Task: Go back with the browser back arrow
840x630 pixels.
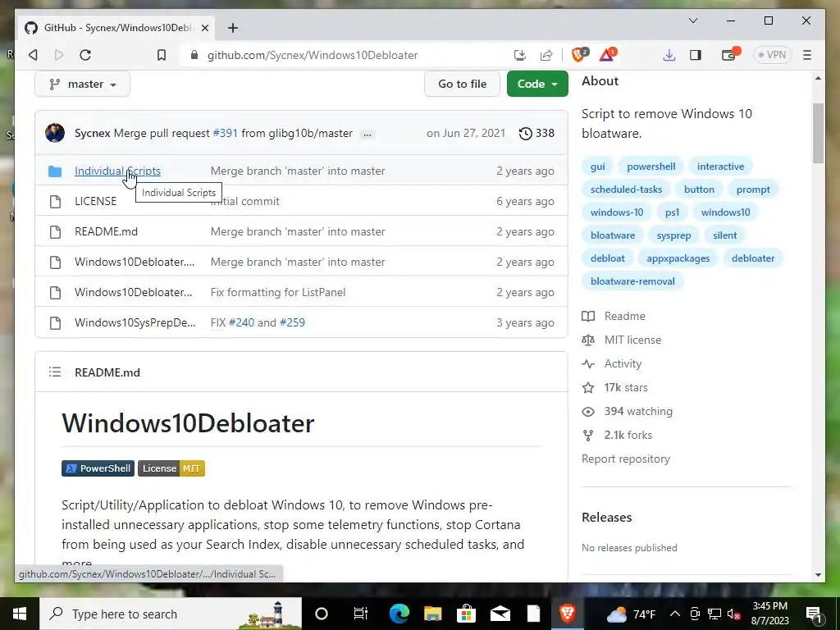Action: point(33,55)
